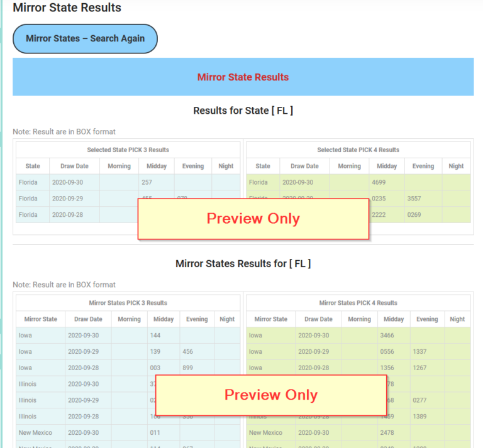Click Florida midday PICK 3 value 257

tap(147, 182)
